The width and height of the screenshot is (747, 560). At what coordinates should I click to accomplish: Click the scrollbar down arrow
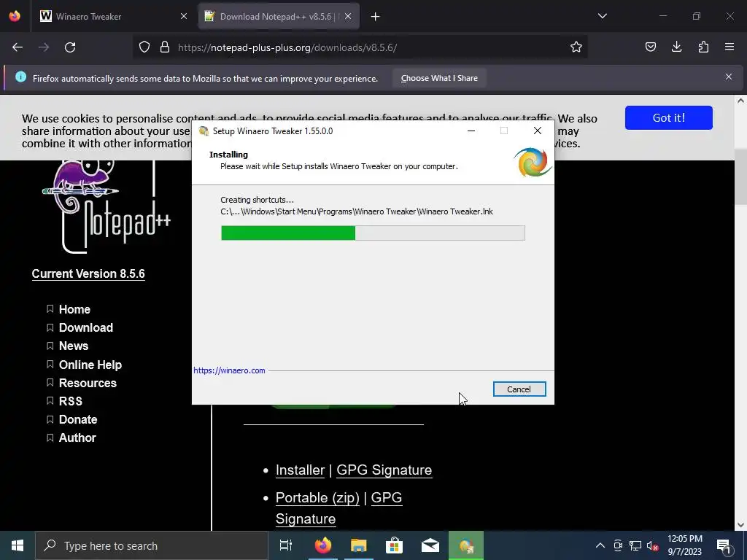(740, 525)
